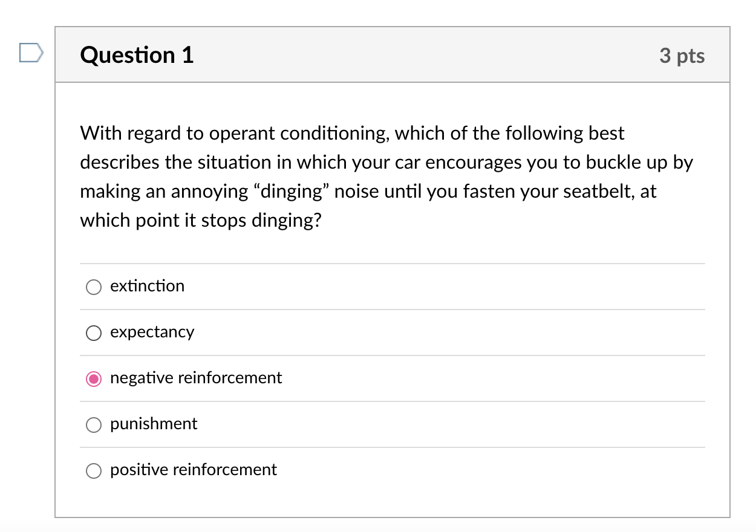This screenshot has width=756, height=532.
Task: Click the punishment answer text label
Action: coord(153,424)
